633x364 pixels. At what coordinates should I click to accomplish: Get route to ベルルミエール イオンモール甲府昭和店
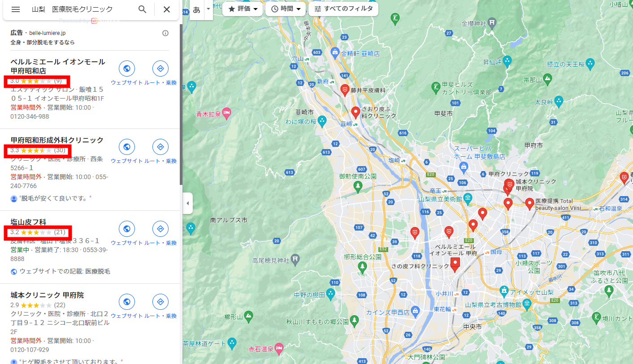click(x=160, y=69)
